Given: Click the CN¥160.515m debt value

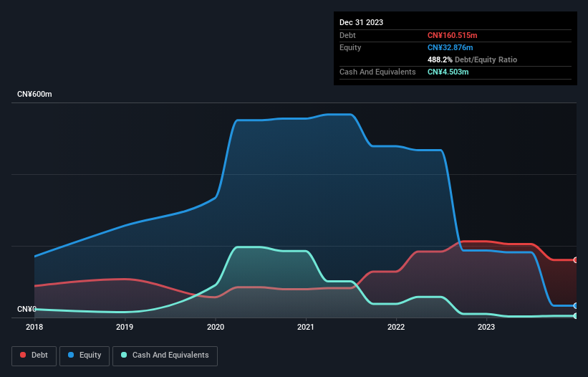Looking at the screenshot, I should (x=452, y=35).
